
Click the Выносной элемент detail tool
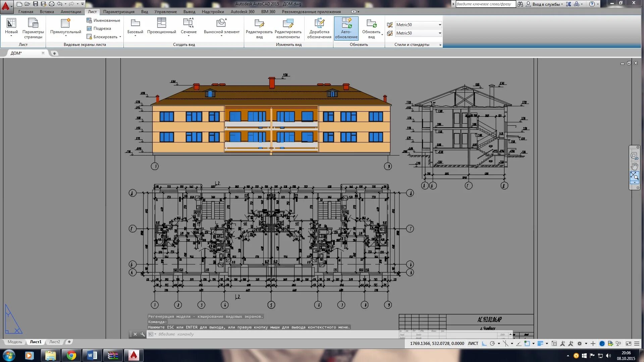point(221,23)
